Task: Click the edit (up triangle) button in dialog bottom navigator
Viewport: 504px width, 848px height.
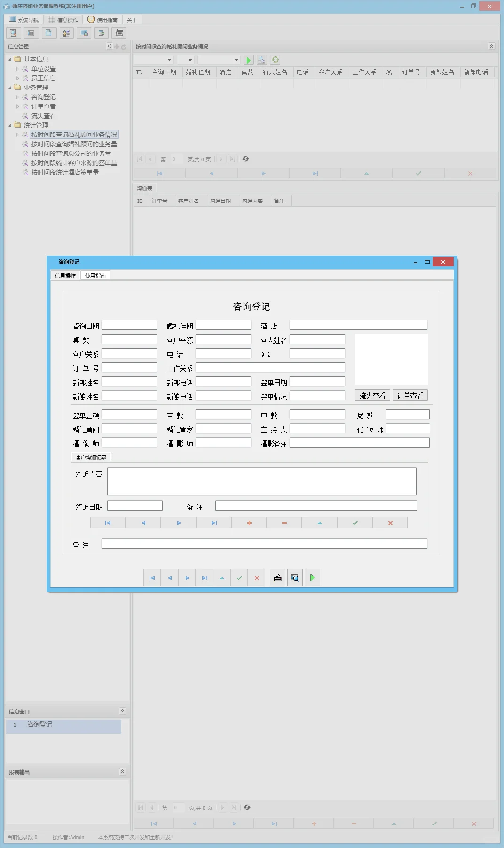Action: (222, 578)
